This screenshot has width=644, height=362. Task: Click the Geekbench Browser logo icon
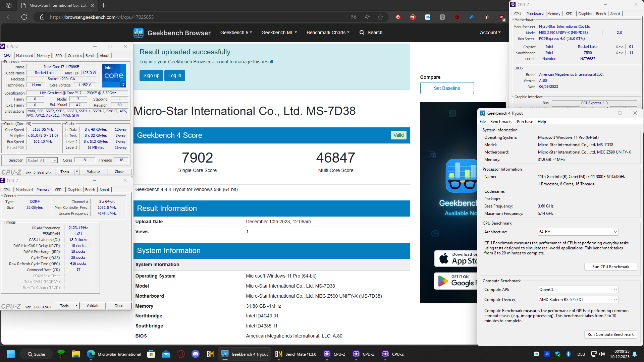tap(139, 33)
